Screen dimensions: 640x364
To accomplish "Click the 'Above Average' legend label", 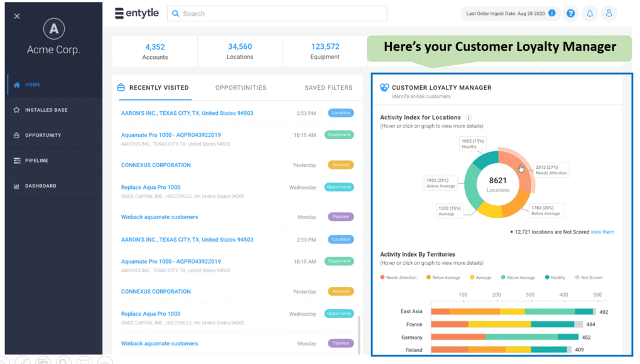I will 521,277.
